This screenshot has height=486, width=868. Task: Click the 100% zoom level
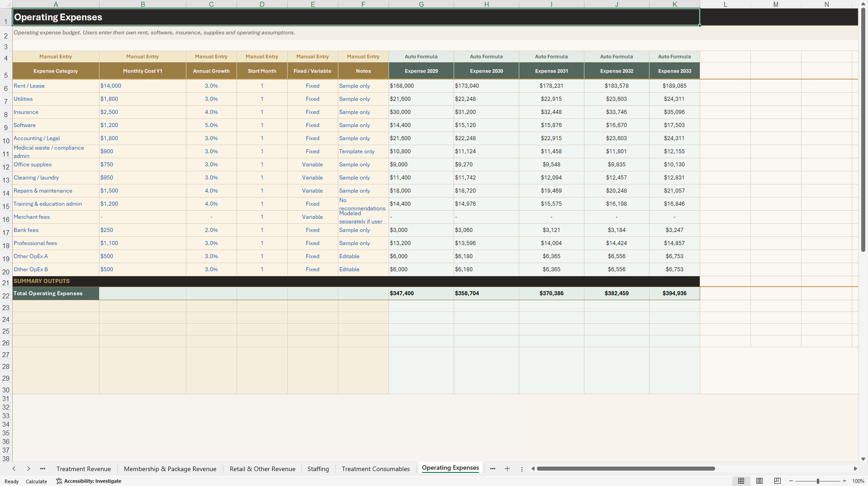point(858,481)
